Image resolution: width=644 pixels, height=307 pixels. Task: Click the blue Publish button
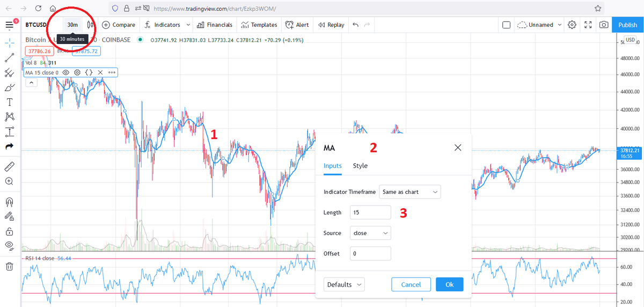(627, 25)
